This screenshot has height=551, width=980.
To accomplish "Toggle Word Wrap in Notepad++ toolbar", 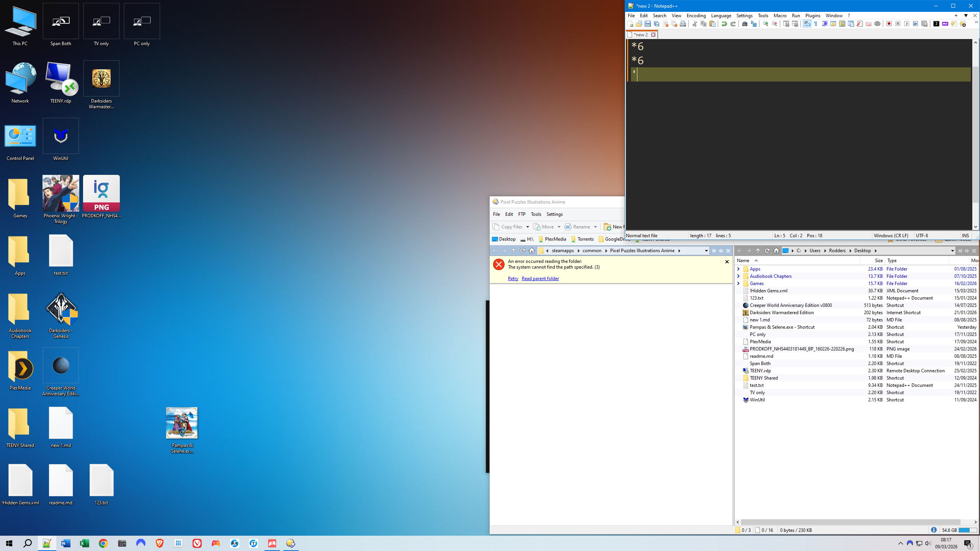I will point(807,24).
